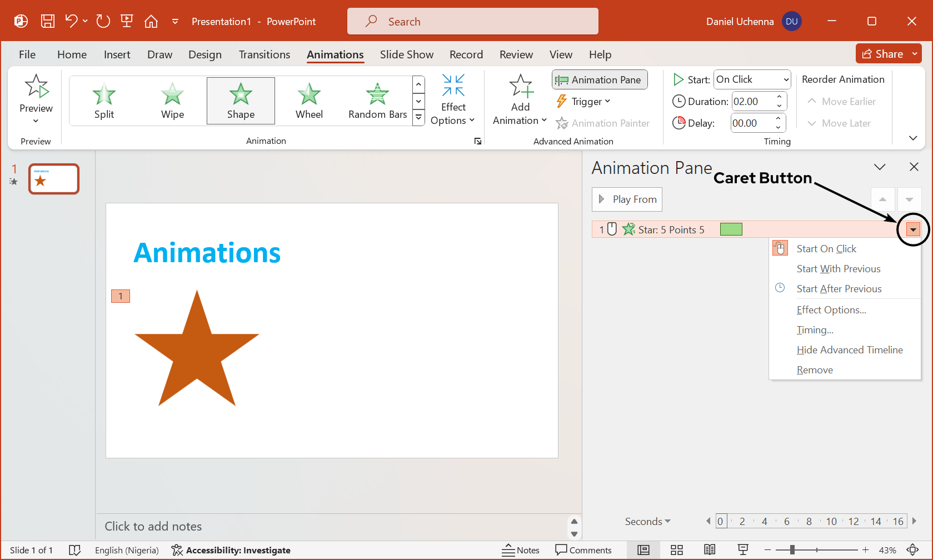Choose the Random Bars animation
The width and height of the screenshot is (933, 560).
click(377, 101)
